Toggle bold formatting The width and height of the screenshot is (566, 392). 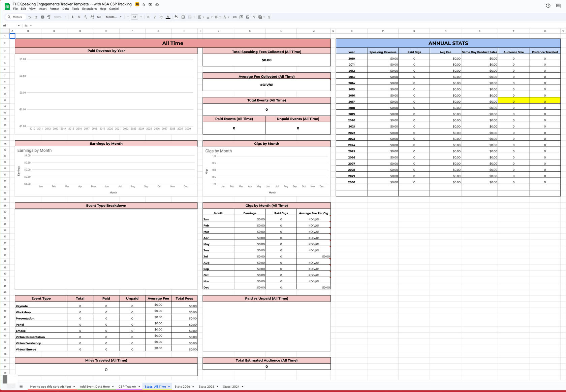coord(148,17)
